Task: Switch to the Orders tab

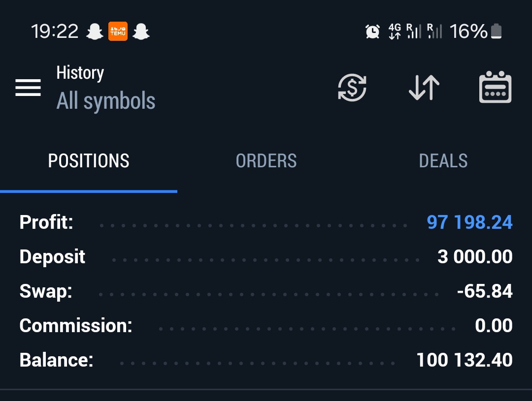Action: 266,161
